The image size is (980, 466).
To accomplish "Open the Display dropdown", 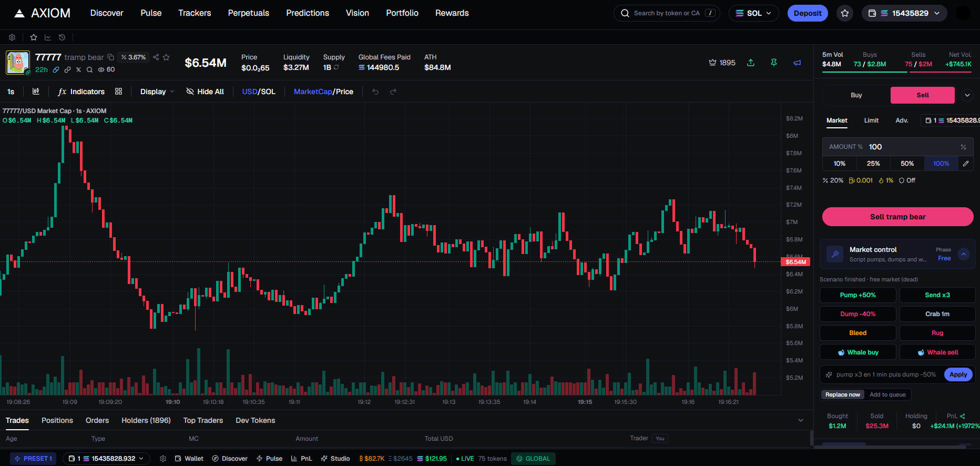I will pos(157,92).
